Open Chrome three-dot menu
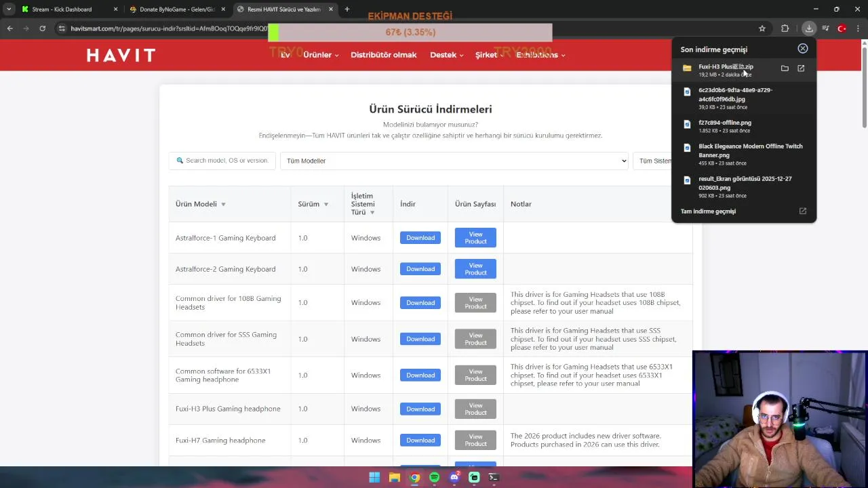This screenshot has height=488, width=868. click(858, 28)
